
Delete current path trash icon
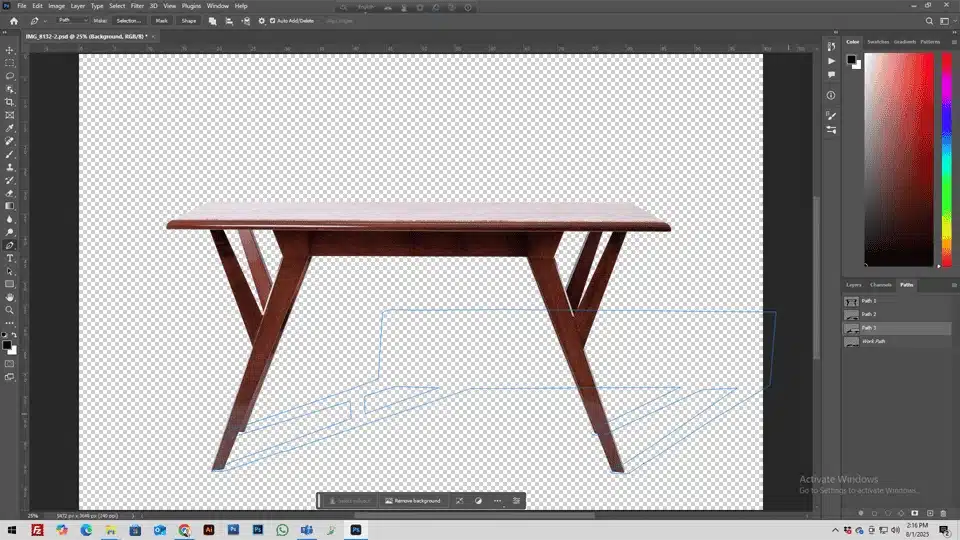tap(943, 513)
